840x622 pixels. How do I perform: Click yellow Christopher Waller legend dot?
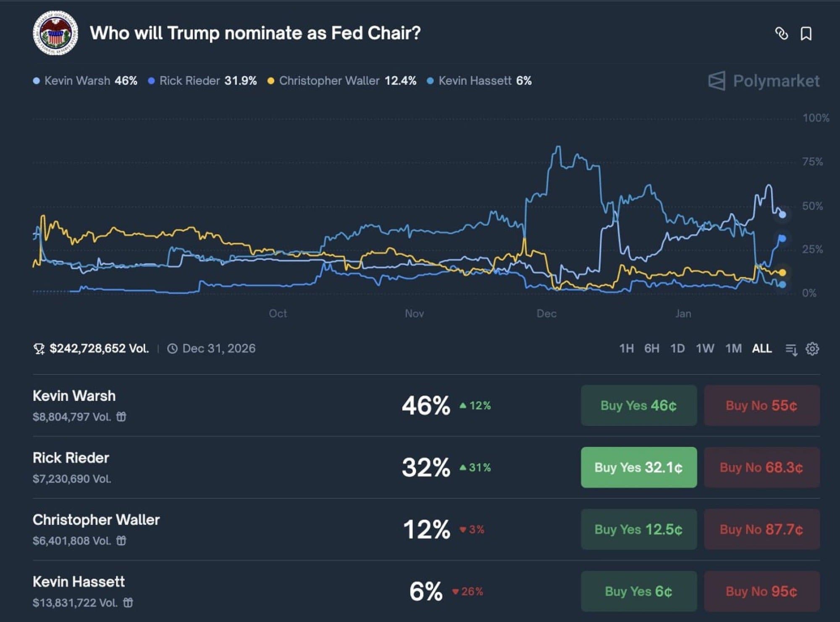[x=271, y=81]
